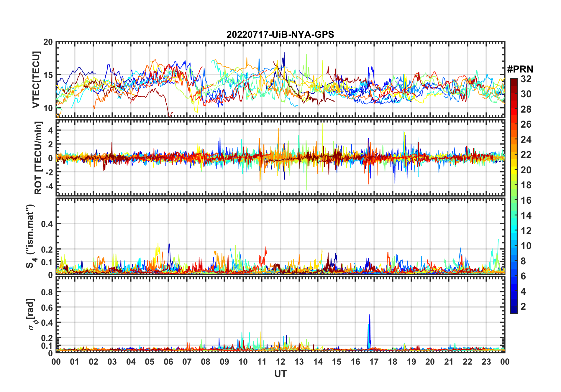Click UT axis hour label 03

click(x=112, y=362)
